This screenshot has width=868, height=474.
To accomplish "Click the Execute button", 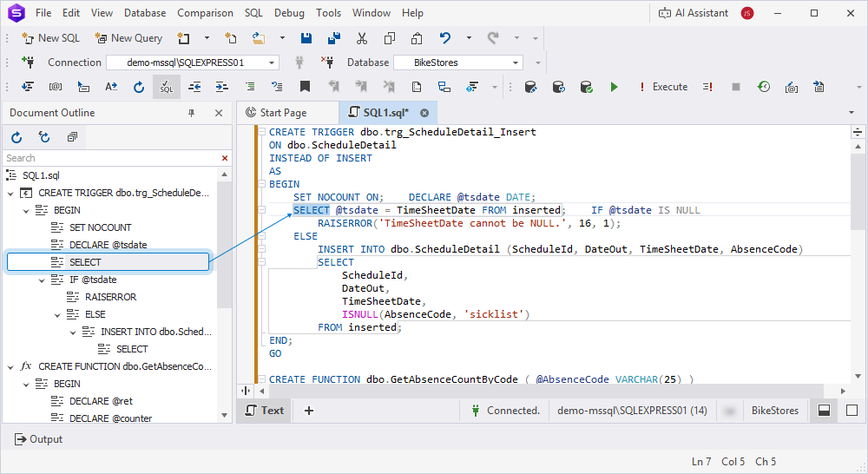I will coord(663,87).
